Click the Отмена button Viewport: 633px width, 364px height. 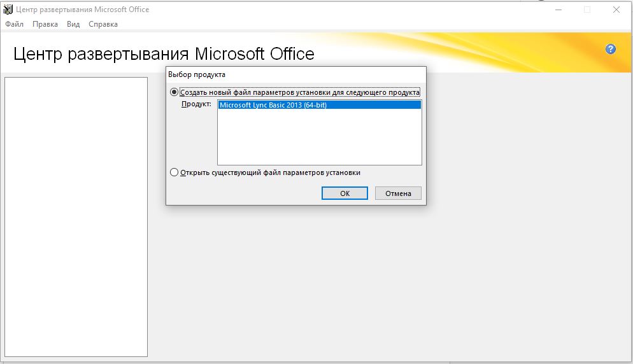click(x=398, y=193)
